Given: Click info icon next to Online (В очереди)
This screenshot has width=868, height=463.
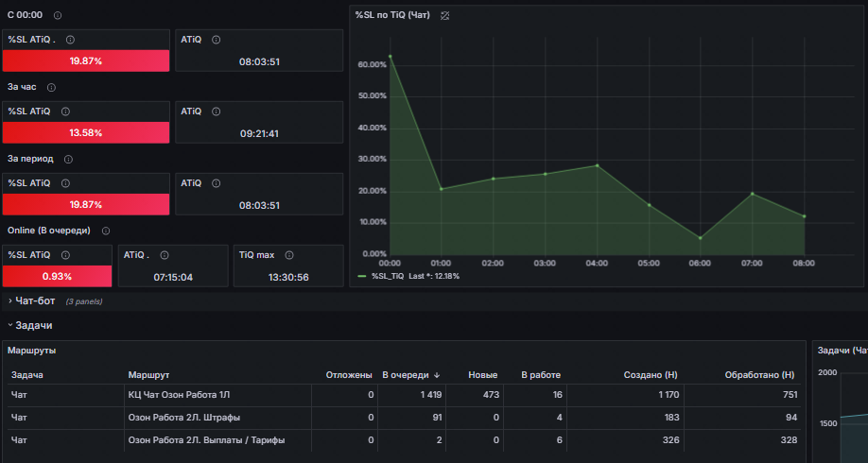Looking at the screenshot, I should pyautogui.click(x=106, y=231).
